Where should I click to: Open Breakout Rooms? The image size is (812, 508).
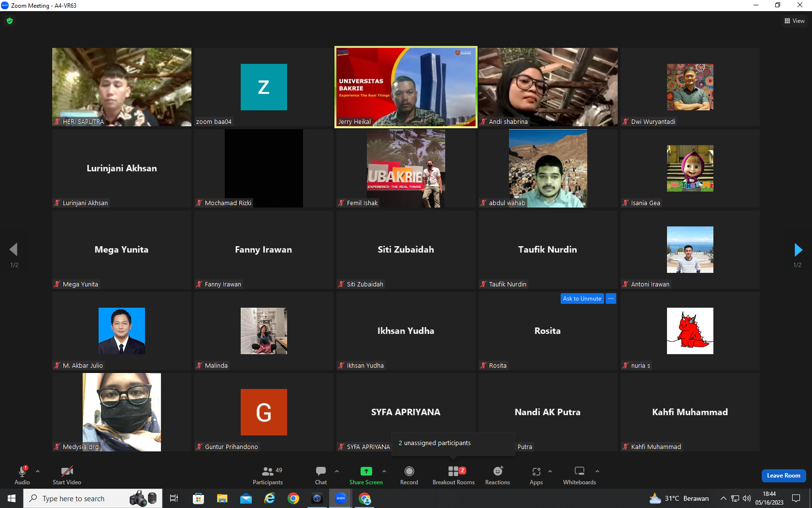coord(453,476)
